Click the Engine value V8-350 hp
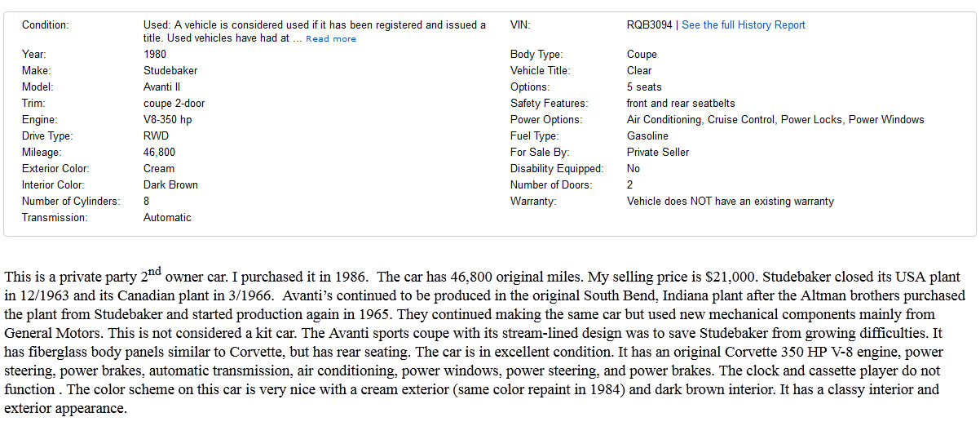Viewport: 980px width, 435px height. coord(168,120)
